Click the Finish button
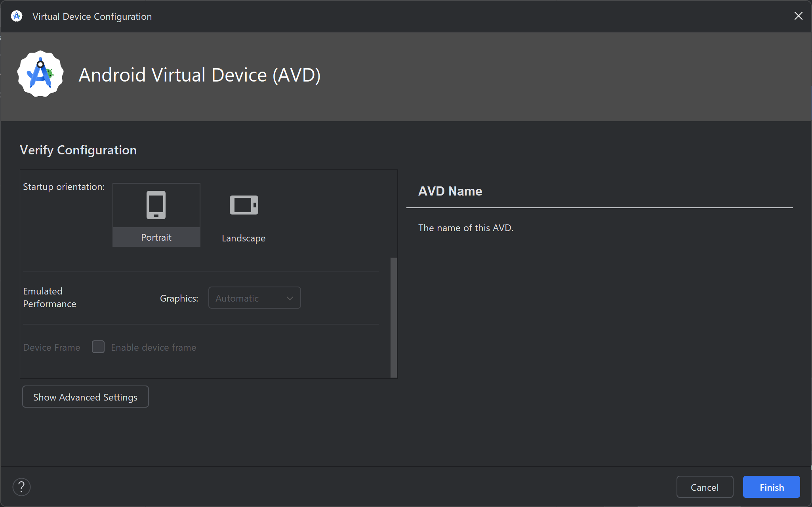Screen dimensions: 812x507 point(772,487)
